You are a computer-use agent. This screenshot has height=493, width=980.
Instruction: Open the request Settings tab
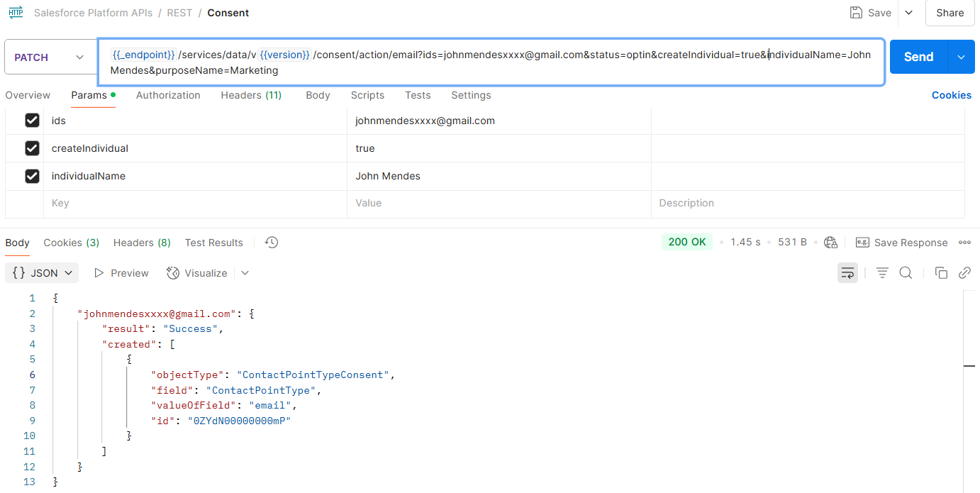coord(471,95)
